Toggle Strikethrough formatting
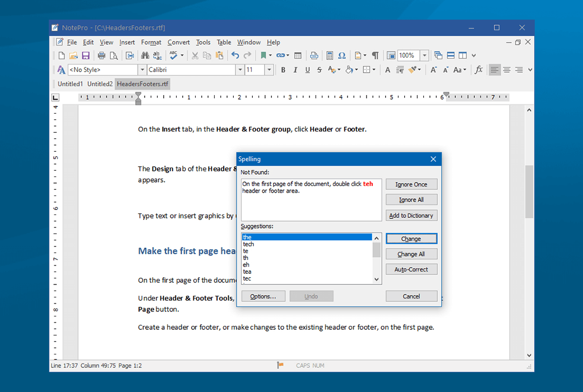583x392 pixels. click(320, 70)
